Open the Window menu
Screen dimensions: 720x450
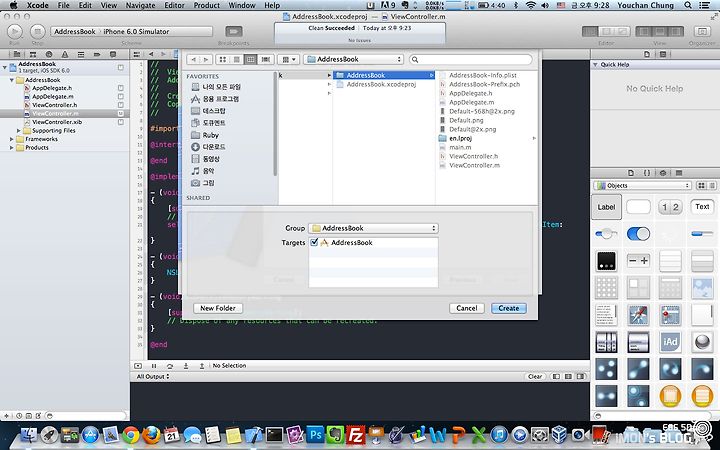[x=242, y=5]
